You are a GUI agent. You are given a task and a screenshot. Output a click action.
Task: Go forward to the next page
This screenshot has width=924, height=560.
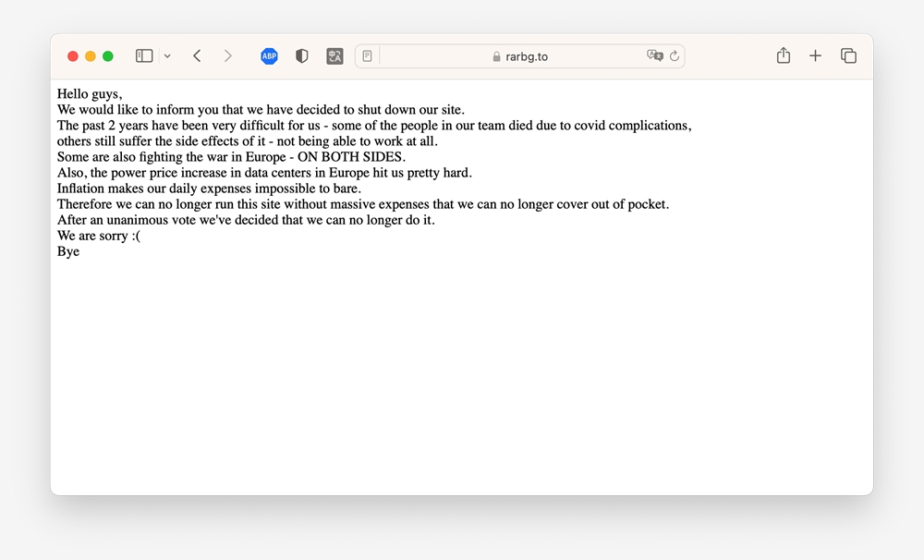coord(227,56)
